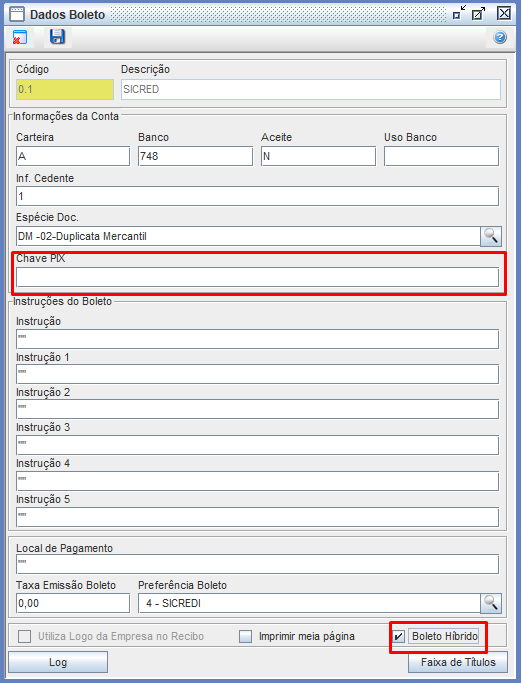Toggle Utiliza Logo da Empresa no Recibo
Image resolution: width=522 pixels, height=683 pixels.
(x=24, y=637)
